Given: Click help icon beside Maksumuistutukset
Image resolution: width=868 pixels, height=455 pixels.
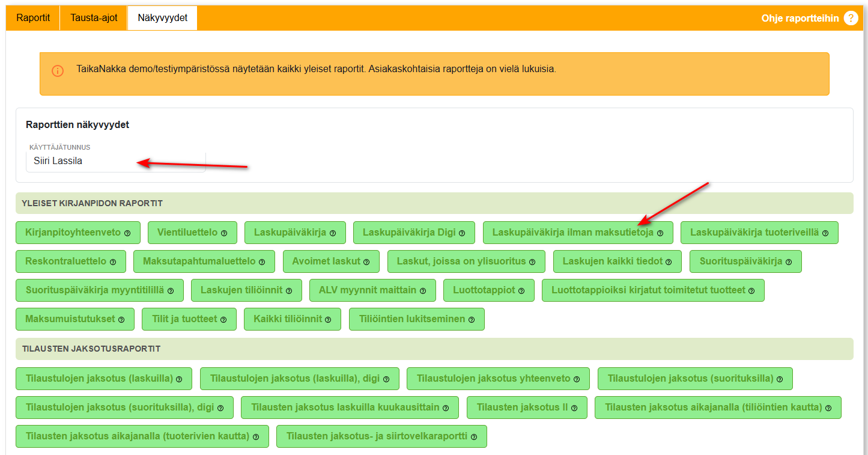Looking at the screenshot, I should coord(121,320).
